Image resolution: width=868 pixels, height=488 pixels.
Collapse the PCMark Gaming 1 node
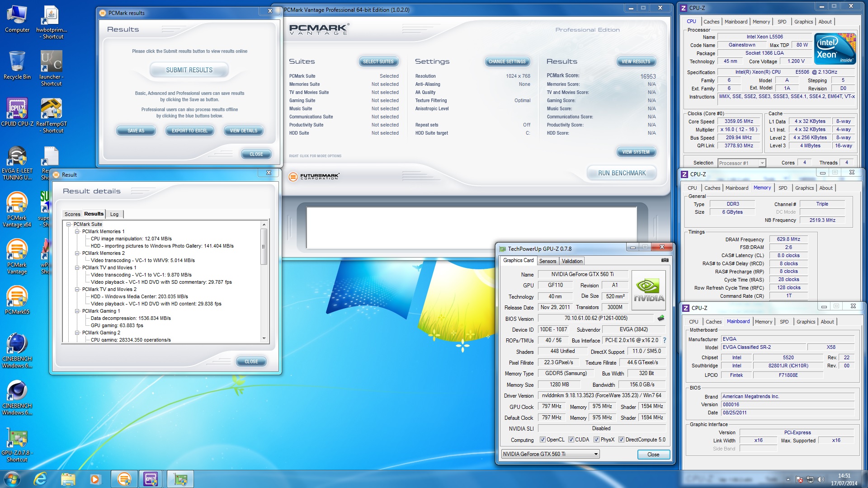77,311
